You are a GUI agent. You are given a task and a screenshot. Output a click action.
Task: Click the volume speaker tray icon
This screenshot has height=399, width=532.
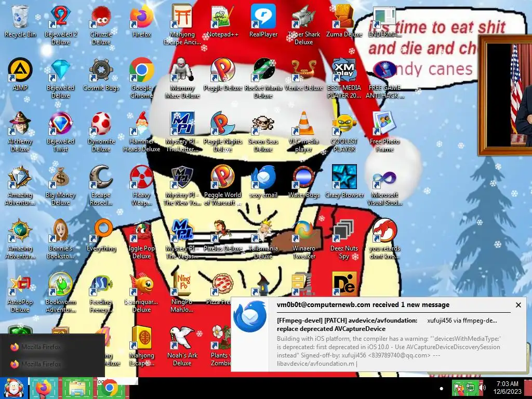point(482,388)
